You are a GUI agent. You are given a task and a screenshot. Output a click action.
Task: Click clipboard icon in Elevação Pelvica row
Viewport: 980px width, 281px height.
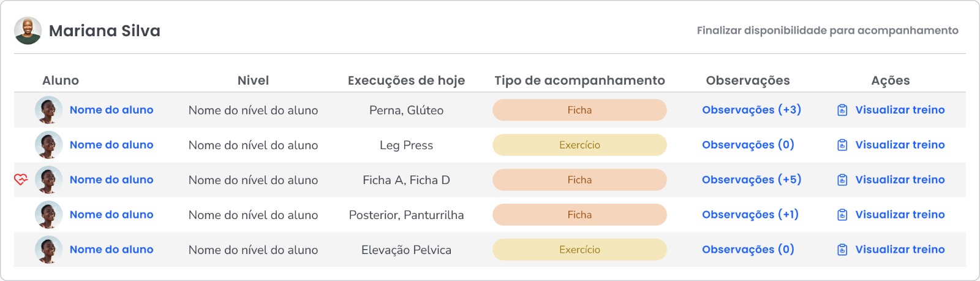842,250
